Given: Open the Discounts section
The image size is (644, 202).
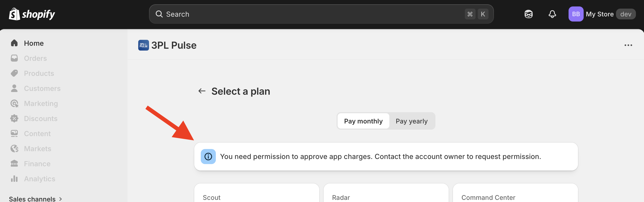Looking at the screenshot, I should click(x=41, y=118).
